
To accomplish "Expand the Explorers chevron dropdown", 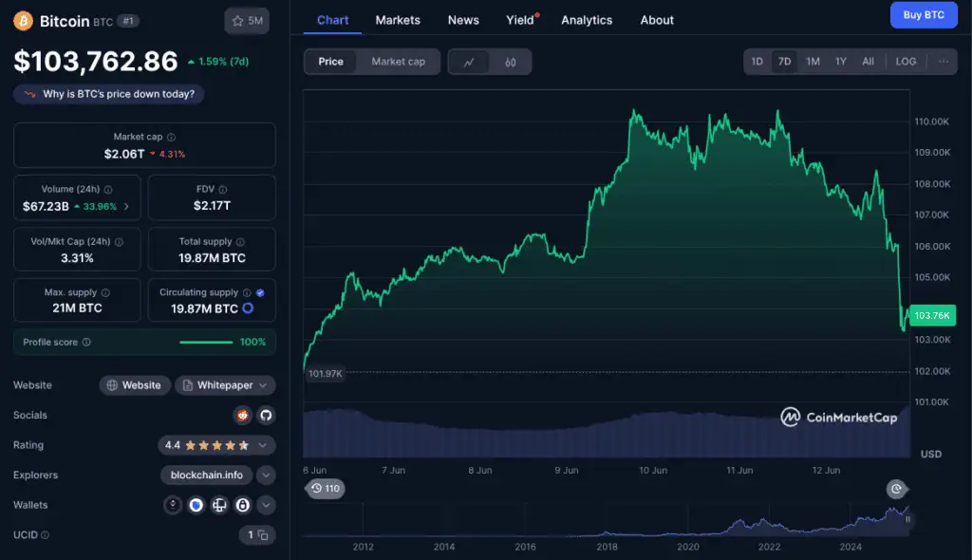I will point(266,476).
